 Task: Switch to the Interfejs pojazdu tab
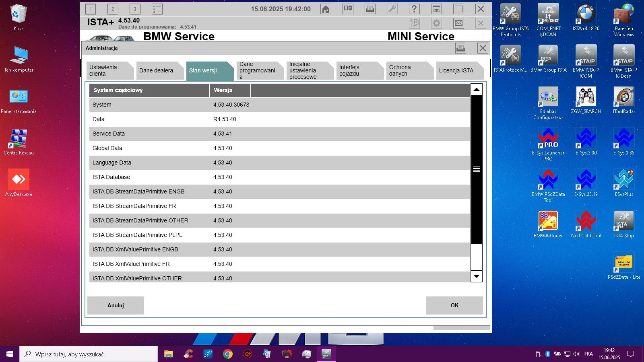point(359,70)
